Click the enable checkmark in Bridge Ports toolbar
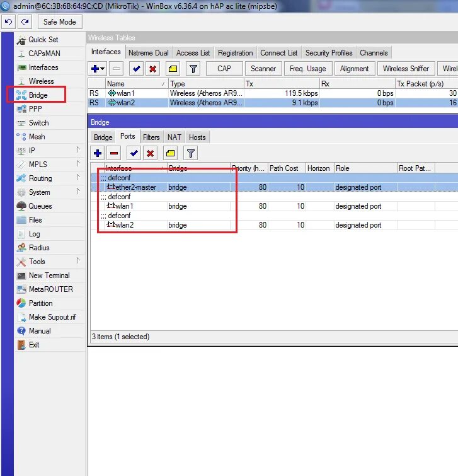Viewport: 458px width, 476px height. coord(134,153)
